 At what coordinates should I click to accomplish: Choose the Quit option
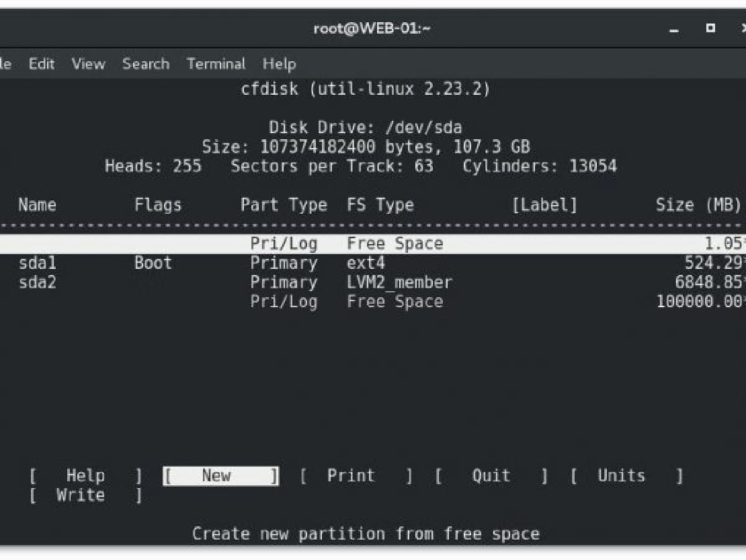(491, 476)
